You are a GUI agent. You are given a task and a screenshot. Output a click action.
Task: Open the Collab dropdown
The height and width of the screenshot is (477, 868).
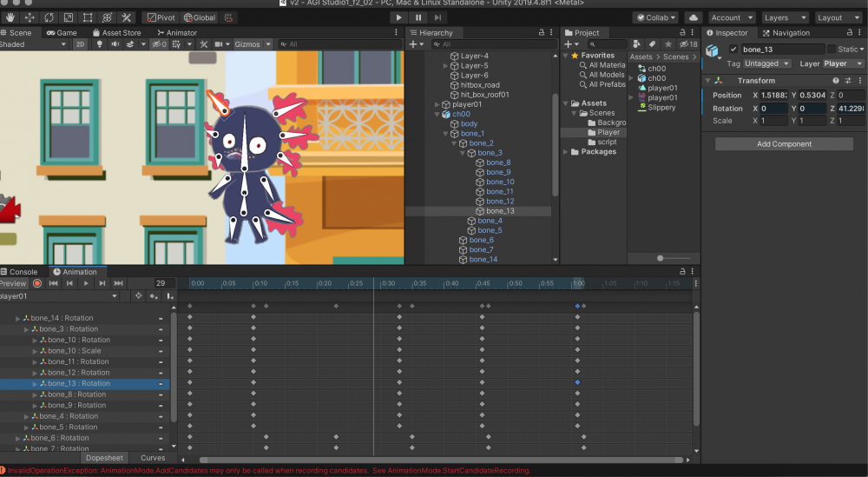coord(656,17)
